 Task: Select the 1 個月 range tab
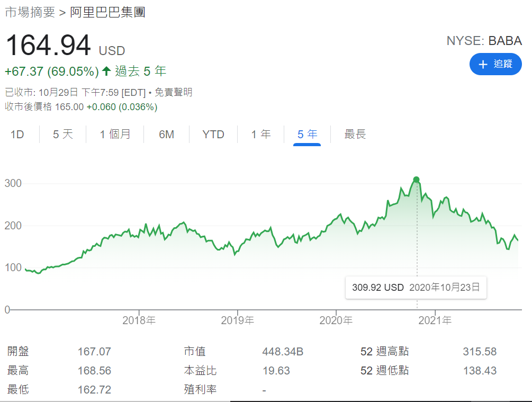115,135
